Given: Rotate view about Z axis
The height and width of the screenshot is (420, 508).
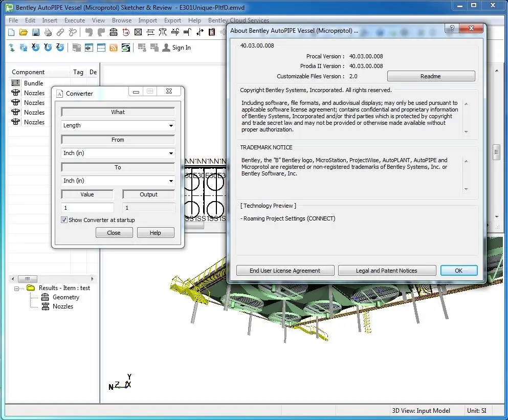Looking at the screenshot, I should (60, 47).
